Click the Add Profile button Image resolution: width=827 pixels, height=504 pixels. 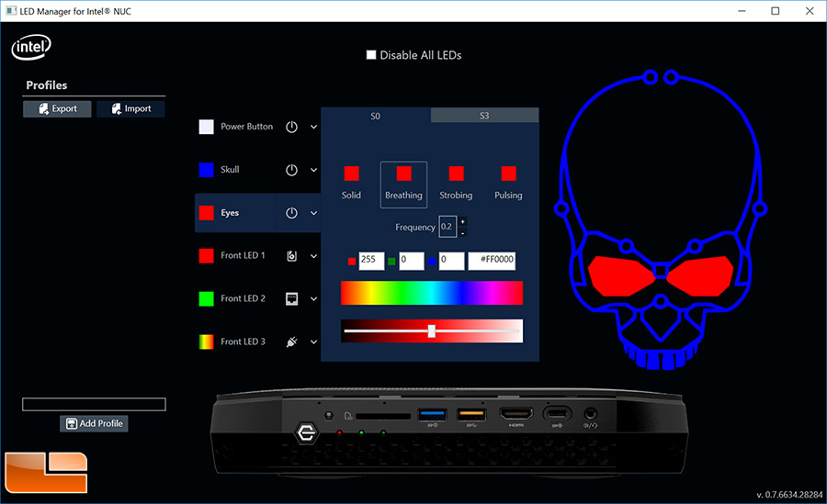94,423
